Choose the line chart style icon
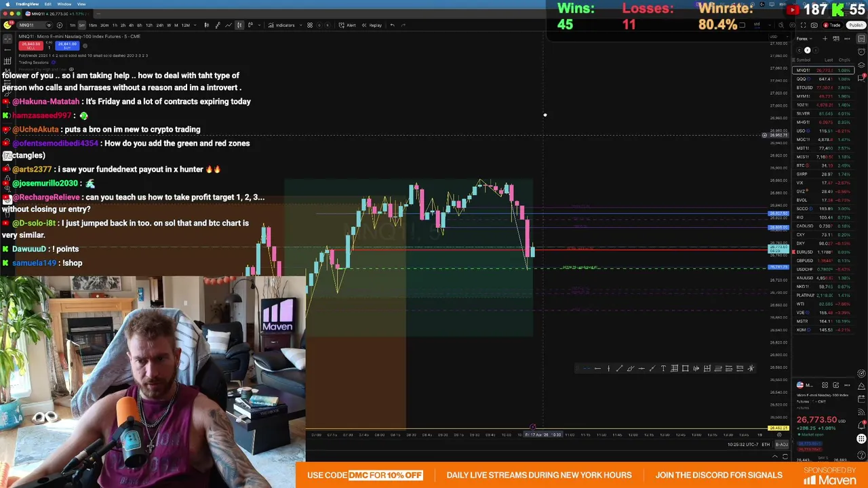 pos(229,25)
